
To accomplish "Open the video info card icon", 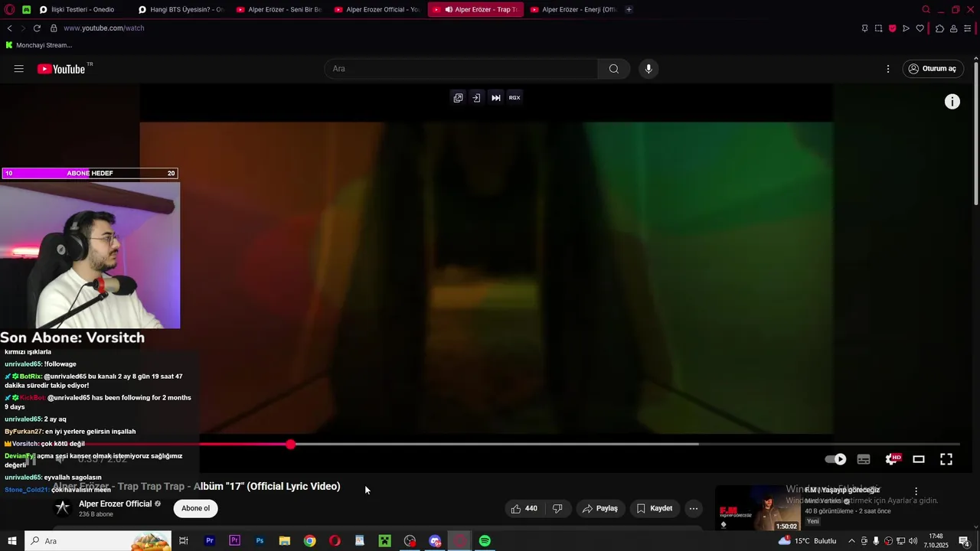I will [x=952, y=102].
